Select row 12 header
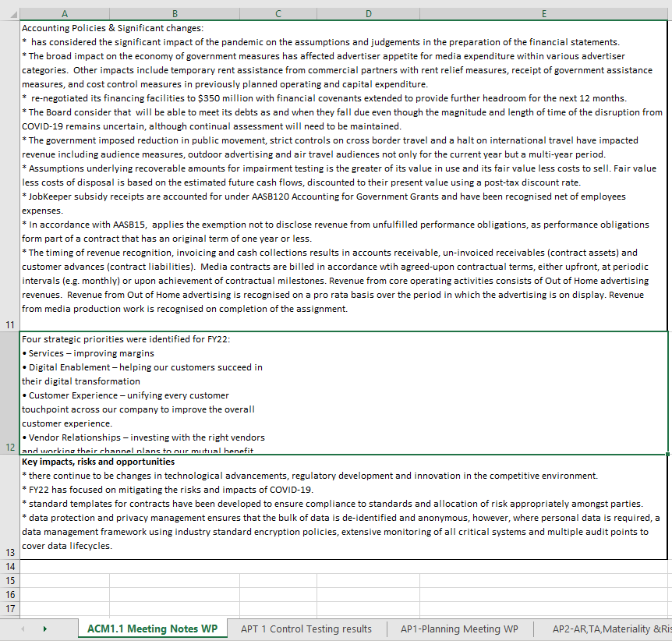 (x=10, y=393)
